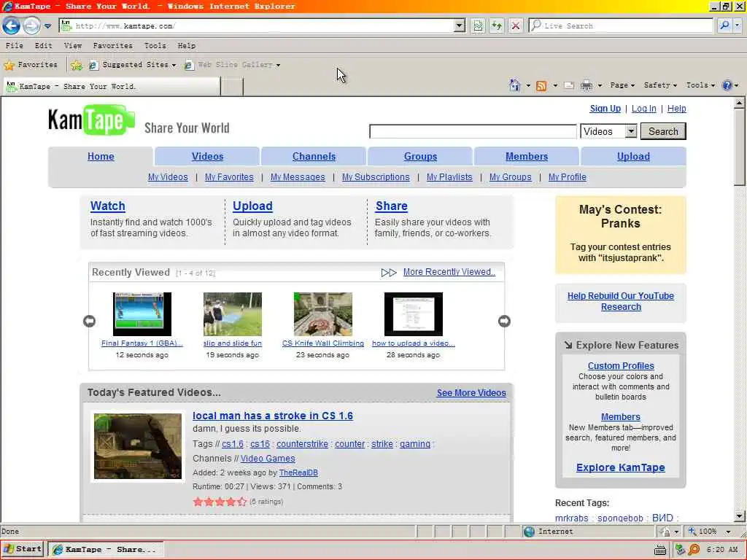Click the fast-forward icon near More Recently Viewed
This screenshot has height=560, width=747.
389,273
